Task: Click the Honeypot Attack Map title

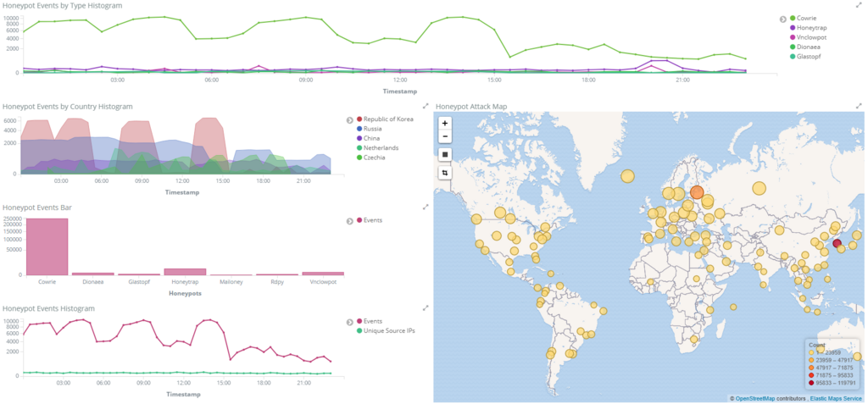Action: coord(471,106)
